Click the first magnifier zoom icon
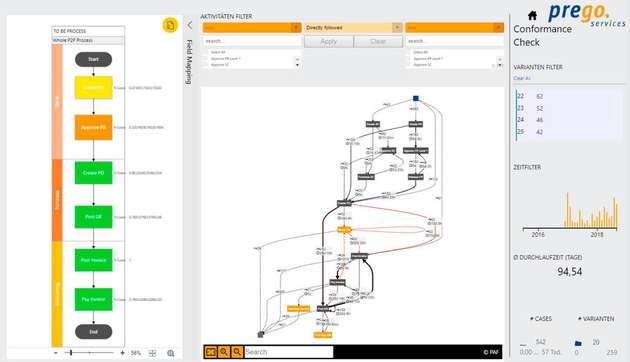Viewport: 630px width, 362px height. click(x=224, y=352)
